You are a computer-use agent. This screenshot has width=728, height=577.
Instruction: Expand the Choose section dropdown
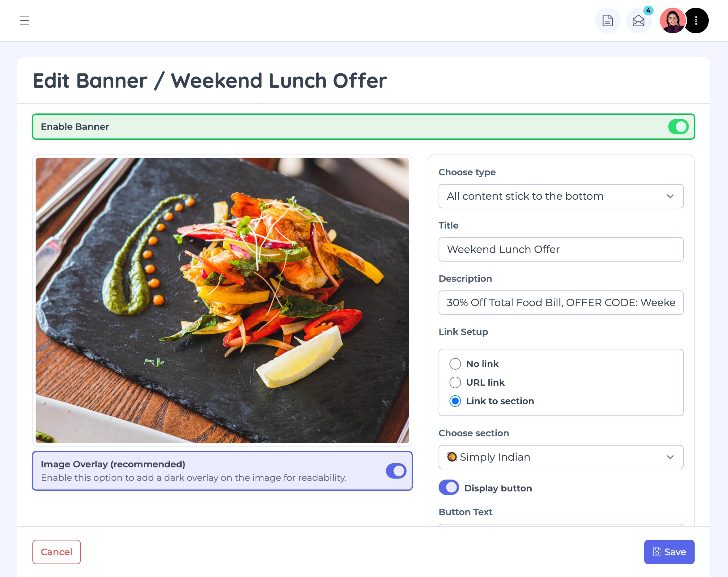[x=561, y=457]
